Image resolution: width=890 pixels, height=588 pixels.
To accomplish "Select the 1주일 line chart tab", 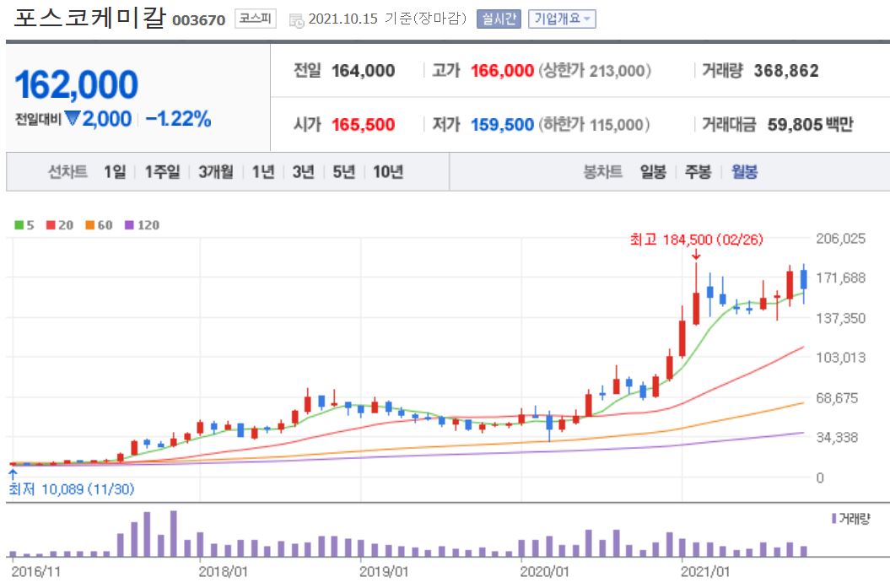I will click(162, 171).
